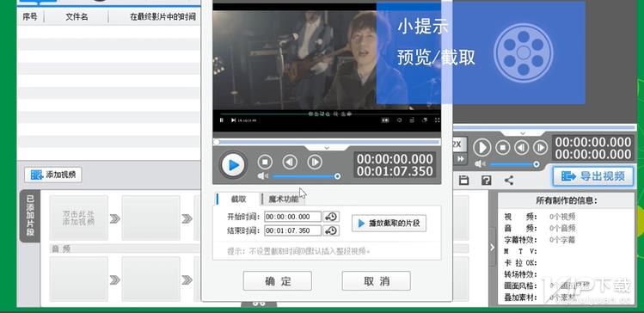Viewport: 644px width, 313px height.
Task: Stop playback in the trim dialog
Action: [265, 163]
